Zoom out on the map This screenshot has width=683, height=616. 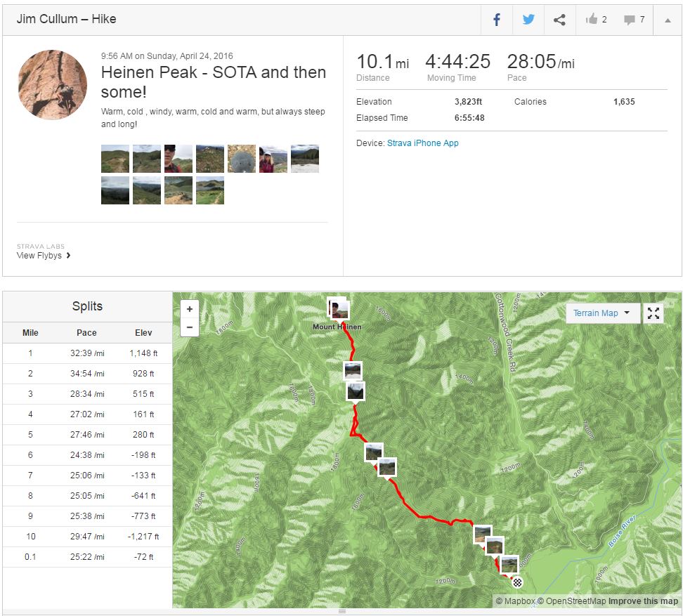point(190,327)
